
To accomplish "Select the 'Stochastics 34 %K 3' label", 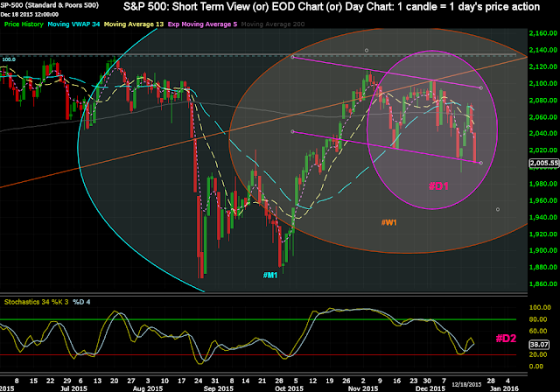I will pos(36,302).
